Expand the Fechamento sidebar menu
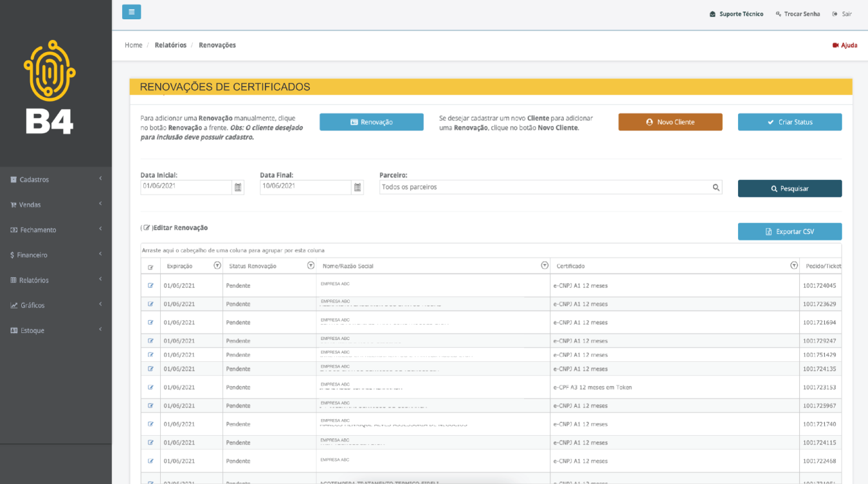The height and width of the screenshot is (484, 868). (x=56, y=229)
